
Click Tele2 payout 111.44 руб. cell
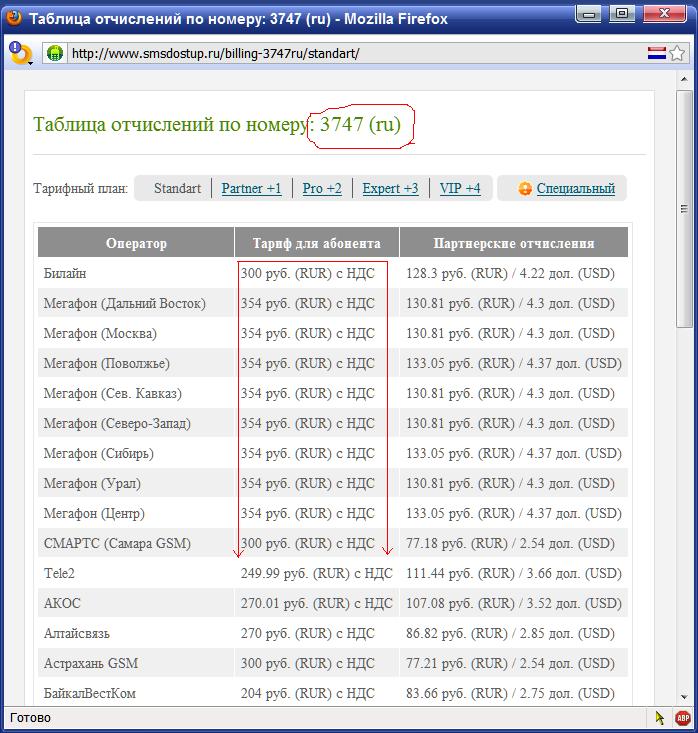point(514,573)
